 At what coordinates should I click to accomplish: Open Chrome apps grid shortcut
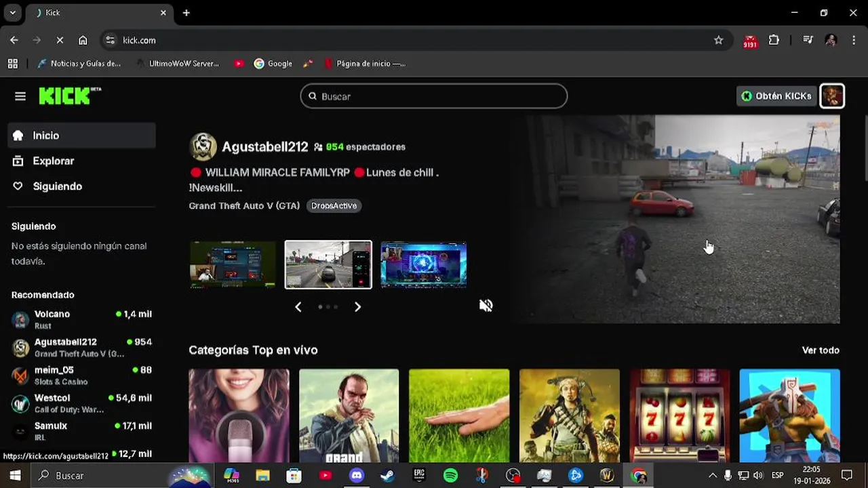pyautogui.click(x=12, y=63)
